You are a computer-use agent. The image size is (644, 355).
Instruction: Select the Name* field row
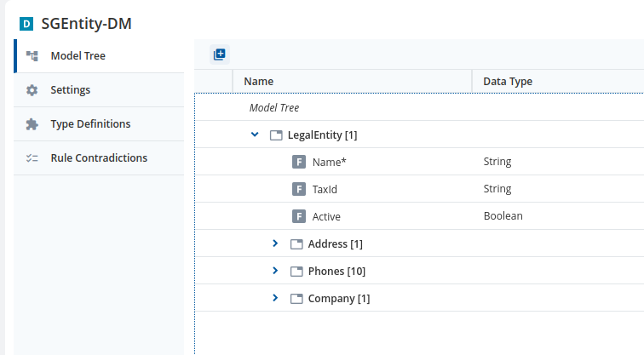(x=419, y=162)
